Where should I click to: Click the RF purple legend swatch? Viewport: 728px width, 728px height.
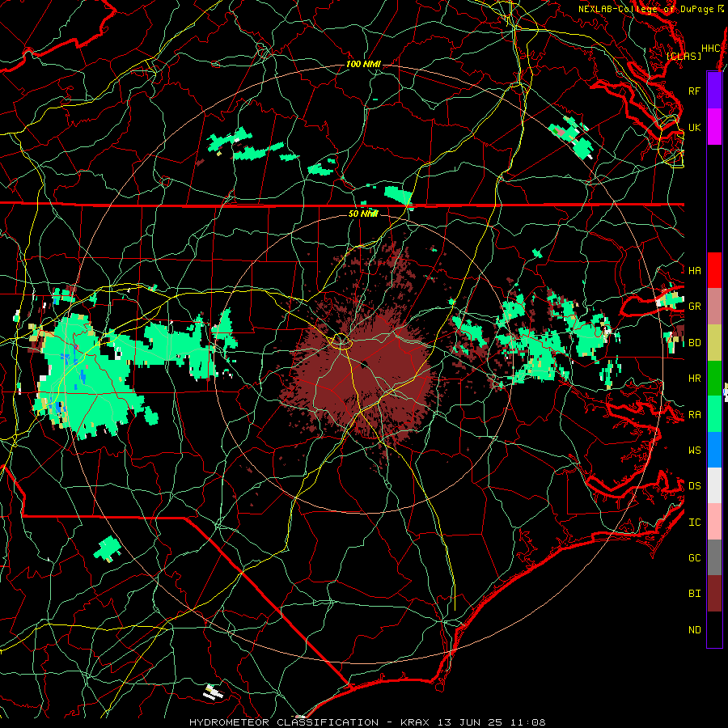pyautogui.click(x=714, y=91)
